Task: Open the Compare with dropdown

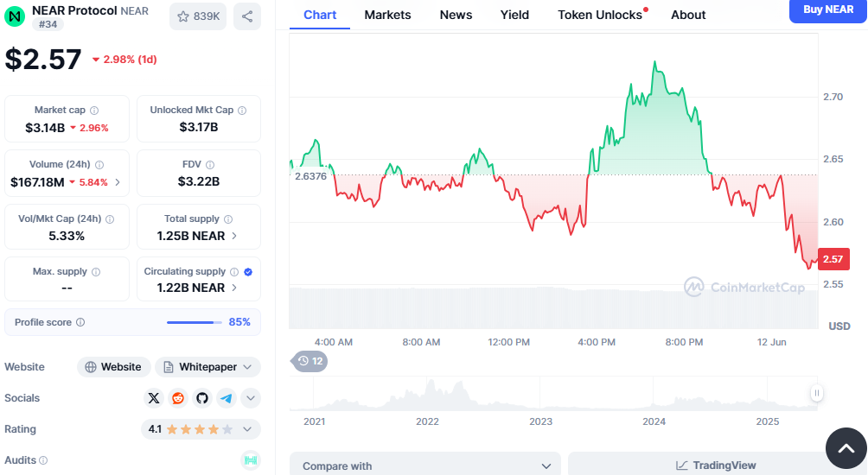Action: point(425,466)
